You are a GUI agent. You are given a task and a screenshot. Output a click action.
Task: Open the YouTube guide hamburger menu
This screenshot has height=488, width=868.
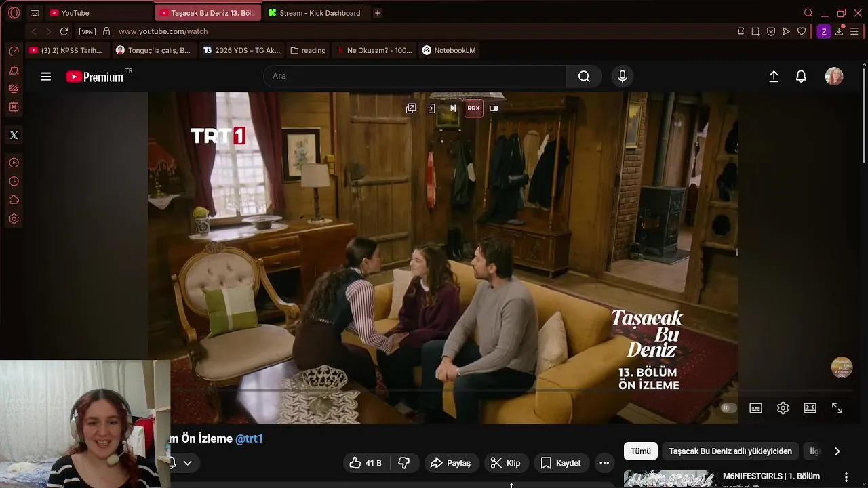(x=45, y=77)
